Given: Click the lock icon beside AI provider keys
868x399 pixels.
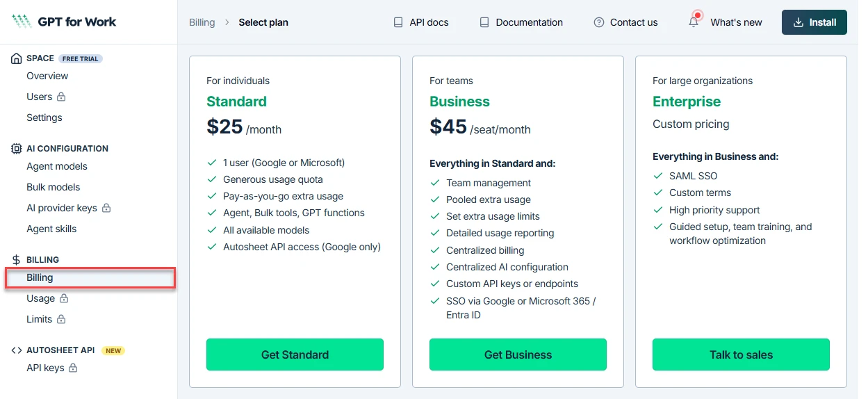Looking at the screenshot, I should tap(106, 208).
